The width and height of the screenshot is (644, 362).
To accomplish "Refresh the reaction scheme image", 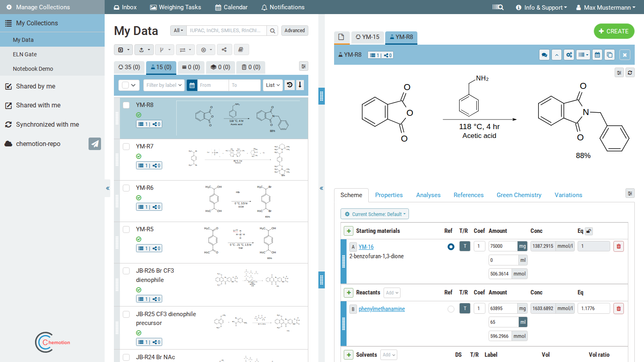I will [x=630, y=72].
